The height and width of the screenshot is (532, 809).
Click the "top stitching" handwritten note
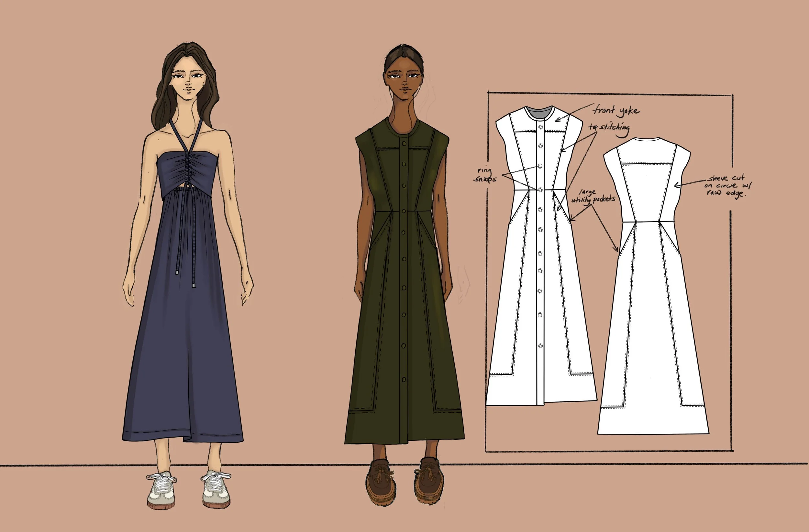point(609,128)
